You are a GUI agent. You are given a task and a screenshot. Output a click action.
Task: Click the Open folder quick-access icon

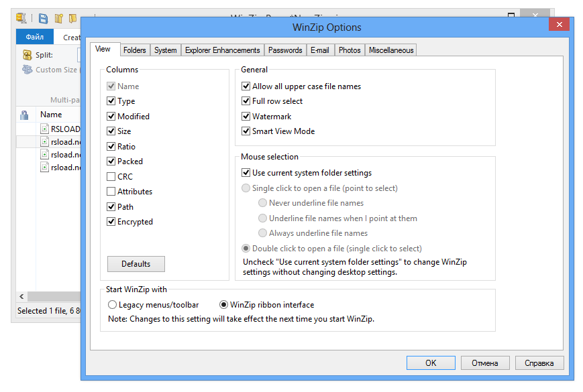73,18
